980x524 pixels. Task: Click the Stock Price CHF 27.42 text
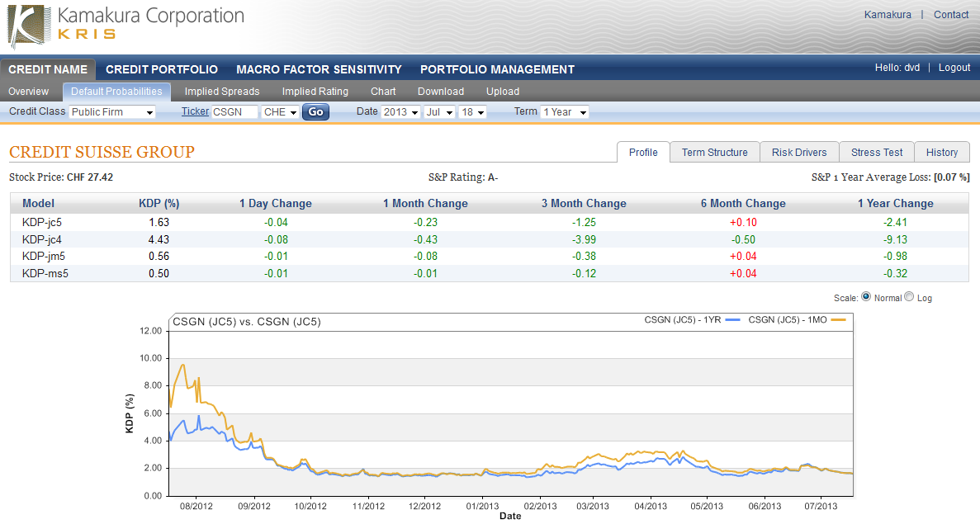(61, 177)
